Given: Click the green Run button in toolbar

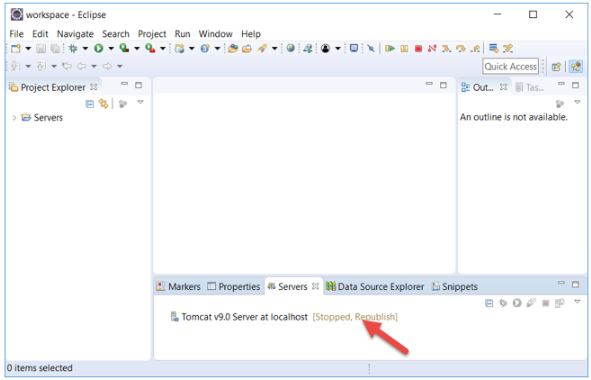Looking at the screenshot, I should (99, 48).
